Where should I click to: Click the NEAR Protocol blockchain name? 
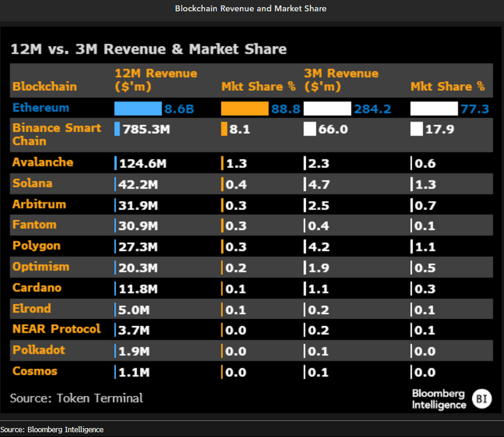point(57,329)
